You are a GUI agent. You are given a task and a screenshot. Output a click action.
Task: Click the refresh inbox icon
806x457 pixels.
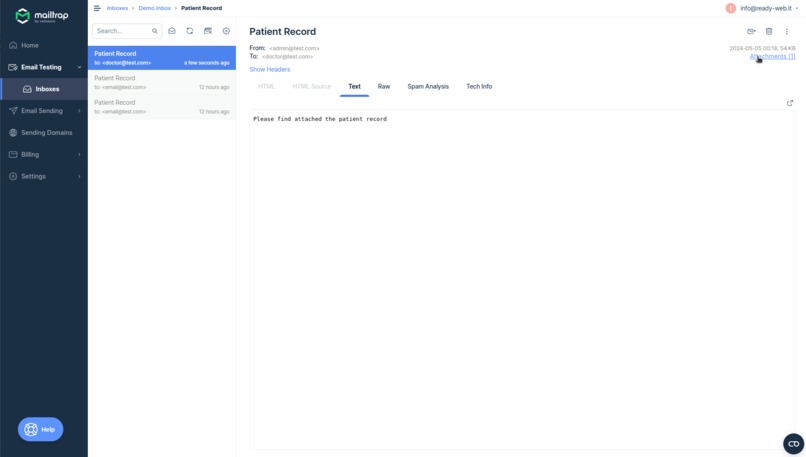(190, 31)
